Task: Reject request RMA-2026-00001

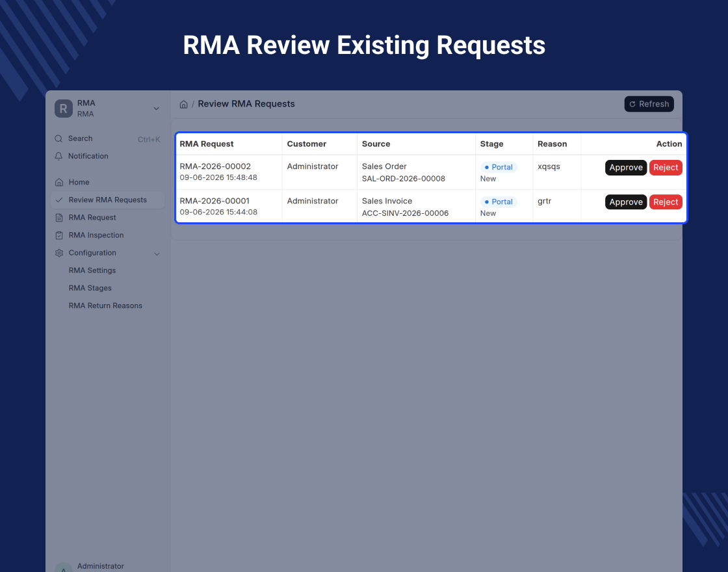Action: pos(666,202)
